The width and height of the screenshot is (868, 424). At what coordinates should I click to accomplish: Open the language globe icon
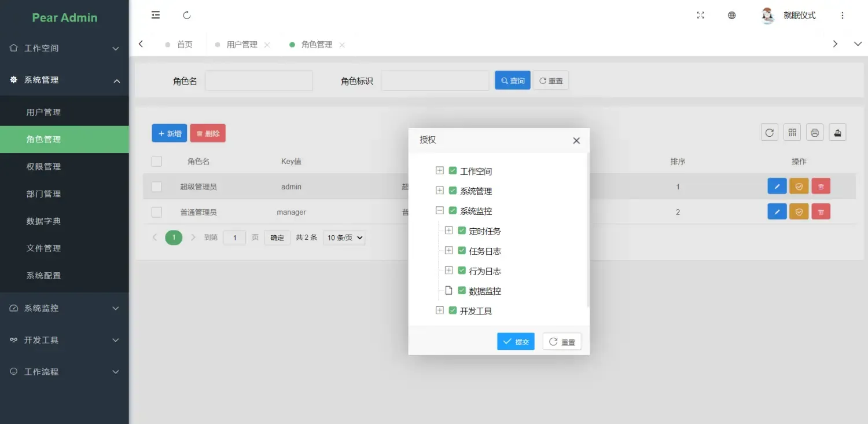click(x=731, y=16)
